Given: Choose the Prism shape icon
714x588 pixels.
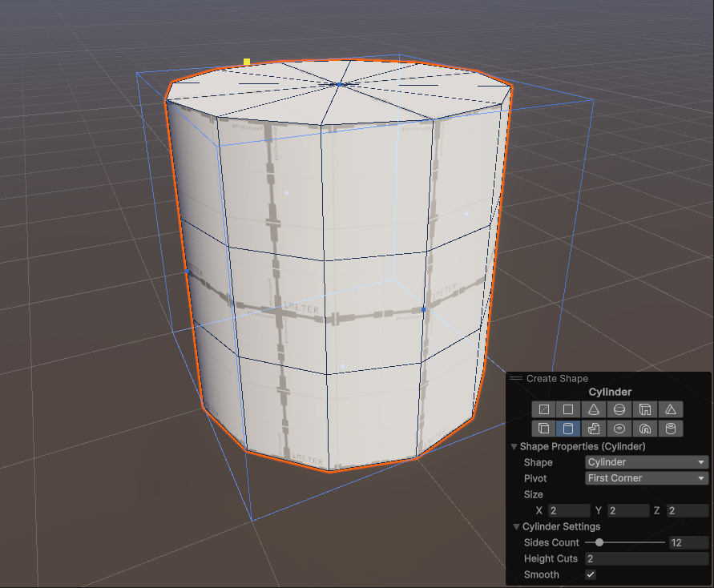Looking at the screenshot, I should point(671,409).
